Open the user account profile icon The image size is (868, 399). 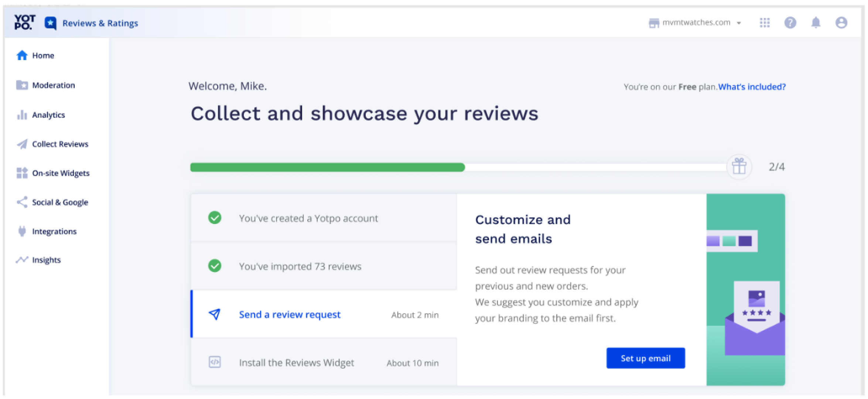click(841, 23)
